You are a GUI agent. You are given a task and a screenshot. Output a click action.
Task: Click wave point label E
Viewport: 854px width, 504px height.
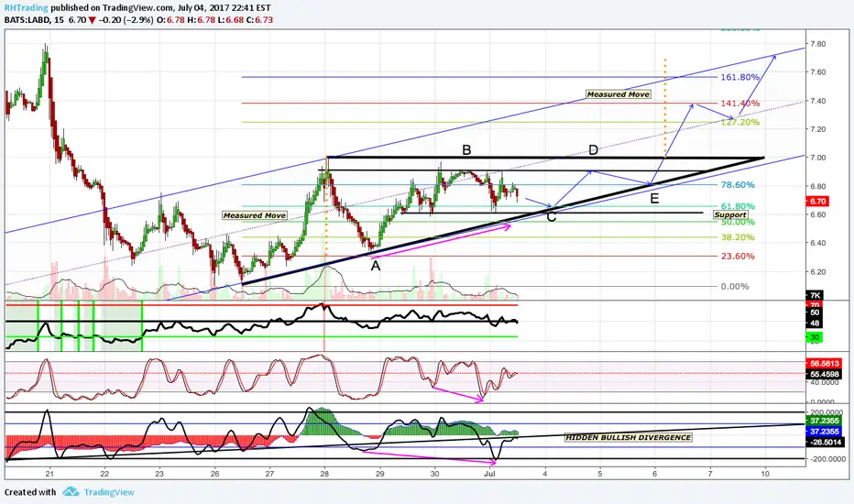pos(654,199)
